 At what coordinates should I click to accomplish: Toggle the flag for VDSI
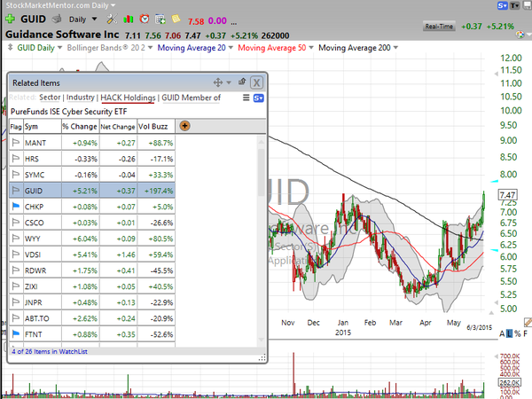pyautogui.click(x=16, y=254)
